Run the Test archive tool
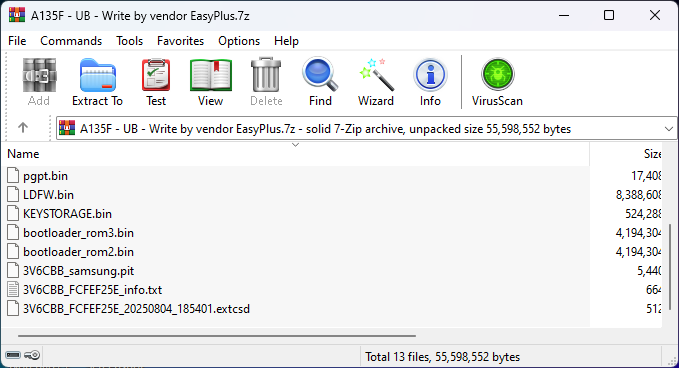The width and height of the screenshot is (679, 368). (x=156, y=82)
